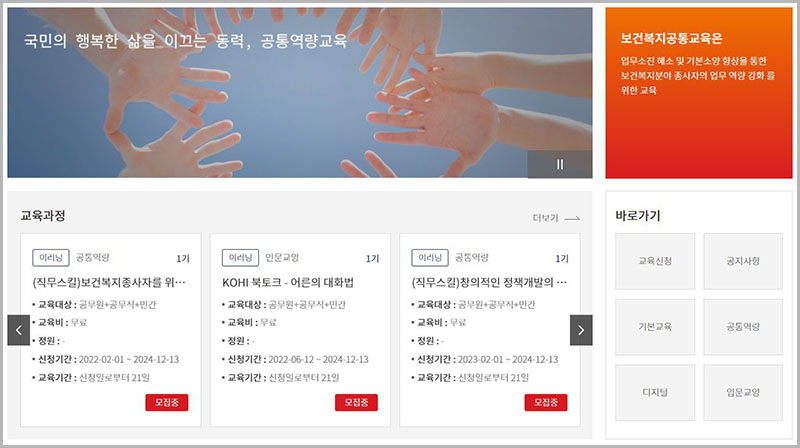Open the 교육신청 shortcut tile
Image resolution: width=800 pixels, height=448 pixels.
point(655,261)
